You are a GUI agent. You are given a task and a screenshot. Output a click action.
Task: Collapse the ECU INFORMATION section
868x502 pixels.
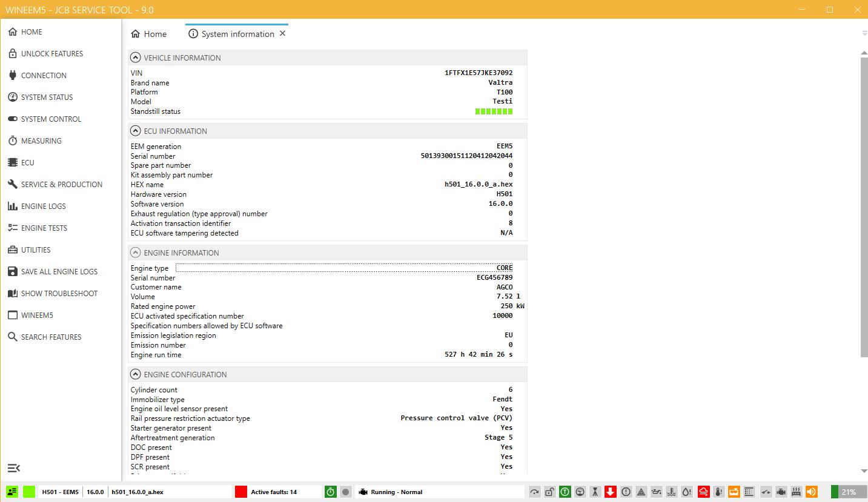[135, 131]
